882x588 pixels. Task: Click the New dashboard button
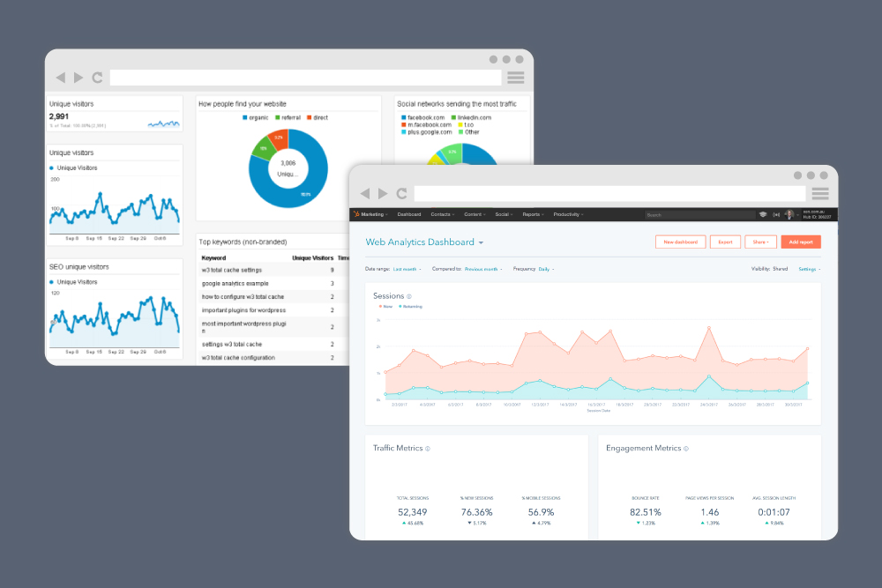click(x=681, y=242)
